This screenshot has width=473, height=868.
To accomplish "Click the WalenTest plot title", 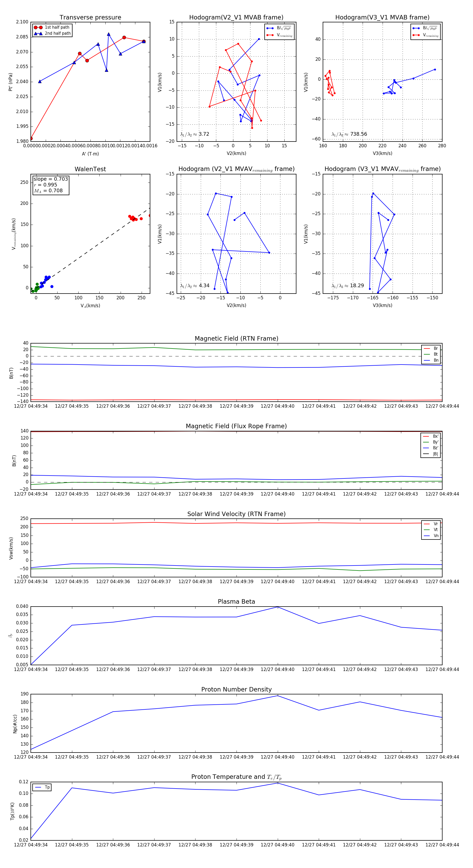I will tap(90, 169).
